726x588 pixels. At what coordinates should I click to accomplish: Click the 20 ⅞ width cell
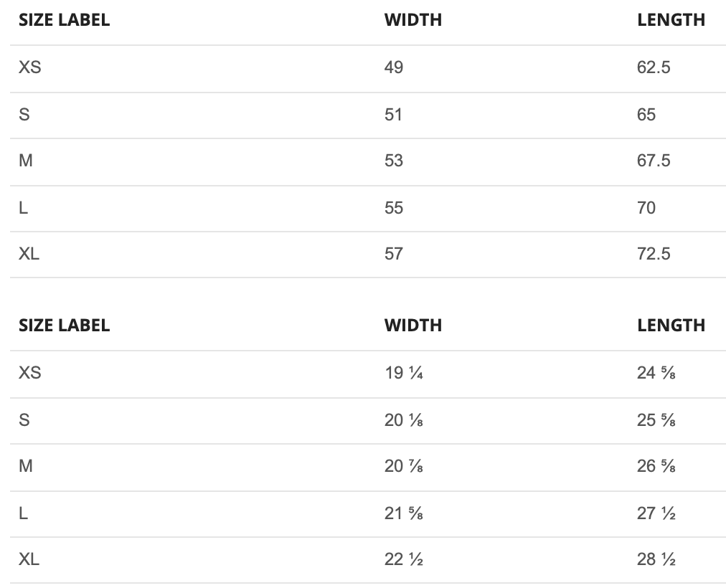point(404,466)
